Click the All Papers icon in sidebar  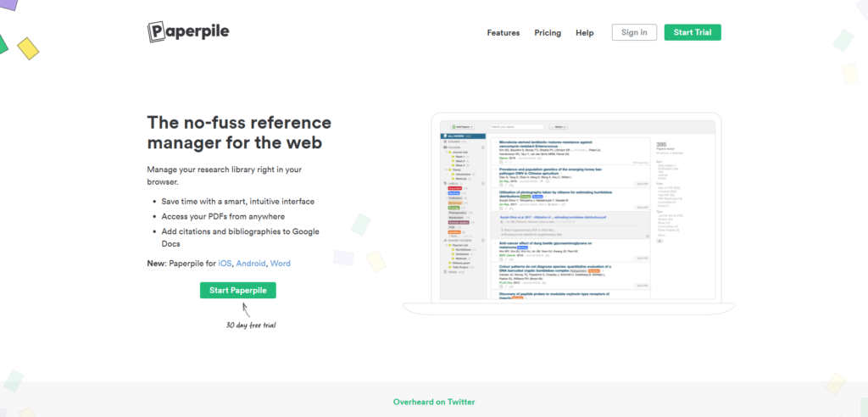pos(445,136)
